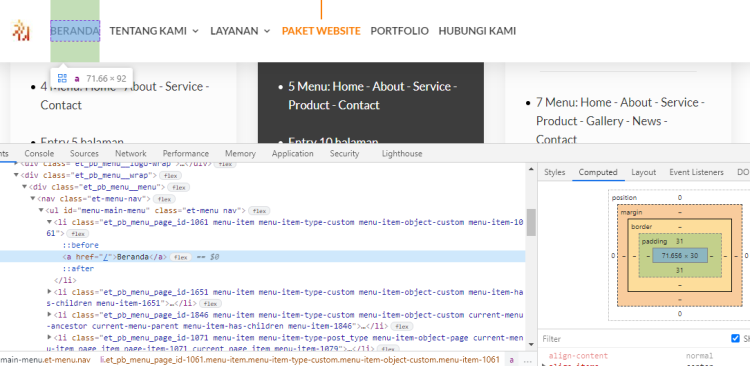750x366 pixels.
Task: Switch to the Application tab
Action: 293,154
